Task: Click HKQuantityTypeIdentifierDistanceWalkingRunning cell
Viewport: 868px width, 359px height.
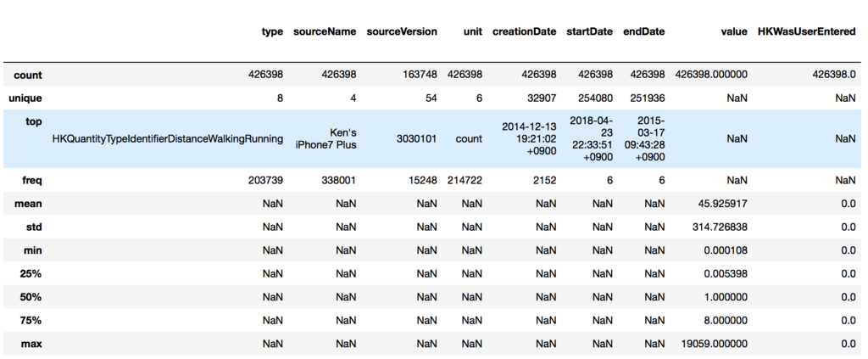Action: (168, 139)
